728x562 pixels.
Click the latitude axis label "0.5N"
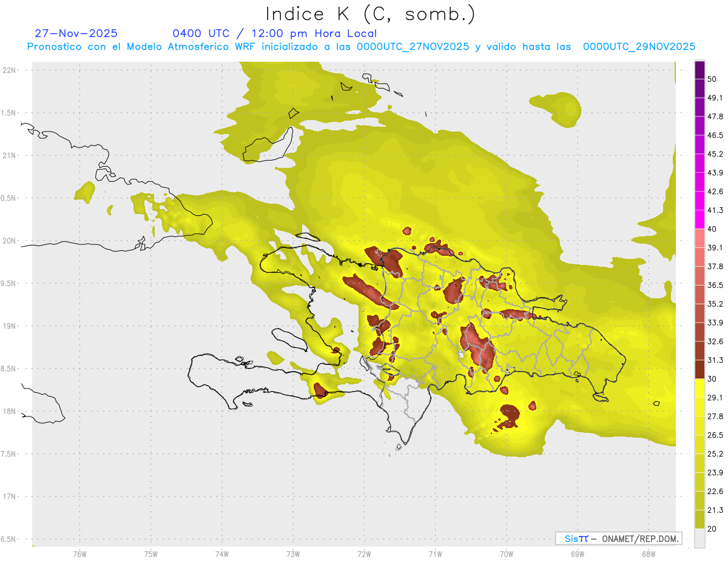pos(8,198)
